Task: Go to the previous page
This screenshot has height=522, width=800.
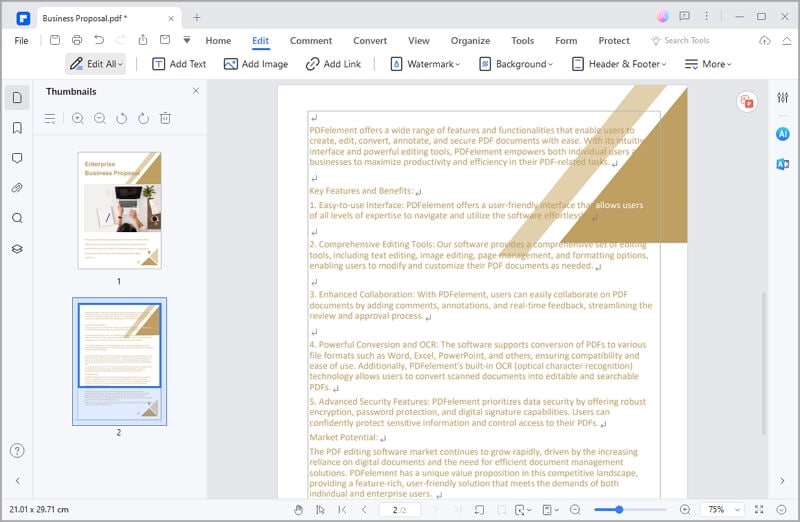Action: [x=364, y=509]
